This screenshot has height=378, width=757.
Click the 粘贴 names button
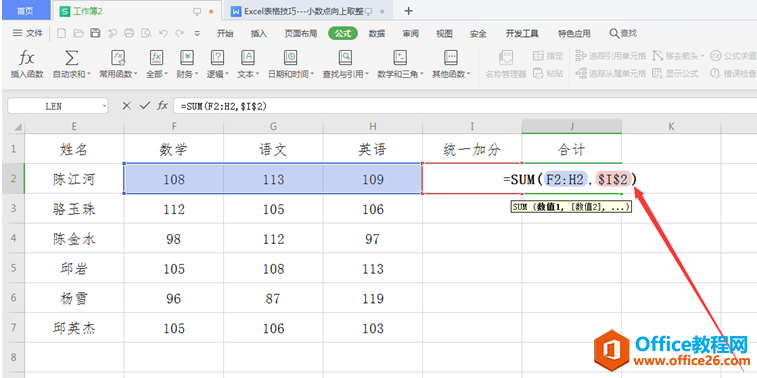coord(548,73)
